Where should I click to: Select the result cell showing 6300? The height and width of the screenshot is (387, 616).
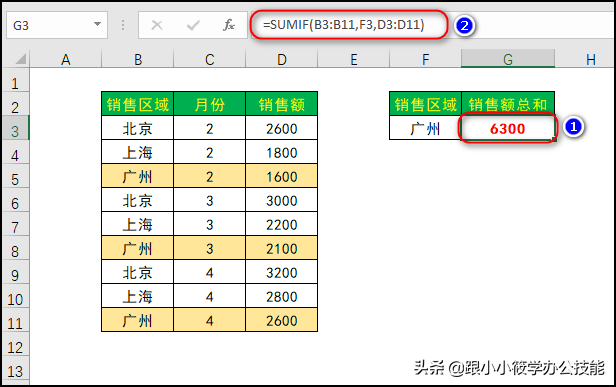(x=508, y=128)
